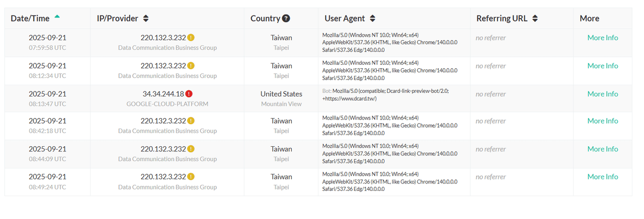This screenshot has height=219, width=644.
Task: Sort the User Agent column
Action: tap(373, 19)
